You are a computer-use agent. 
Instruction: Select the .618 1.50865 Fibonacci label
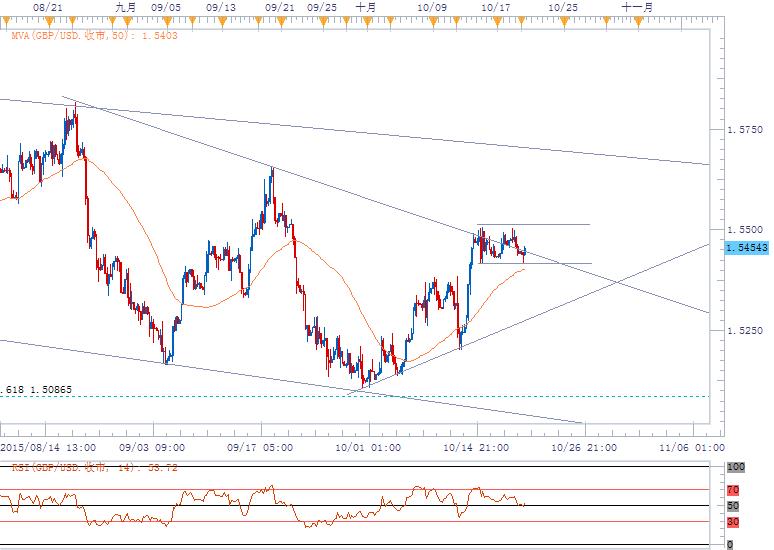tap(36, 390)
